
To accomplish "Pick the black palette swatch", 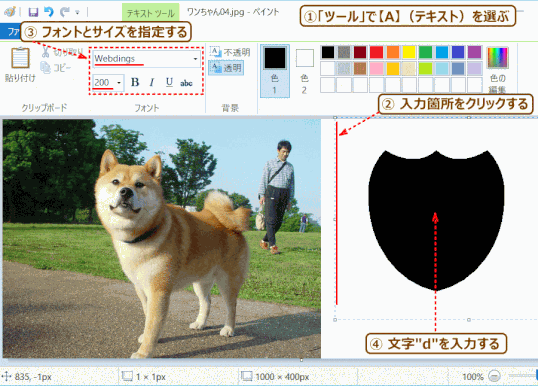I will click(x=328, y=52).
